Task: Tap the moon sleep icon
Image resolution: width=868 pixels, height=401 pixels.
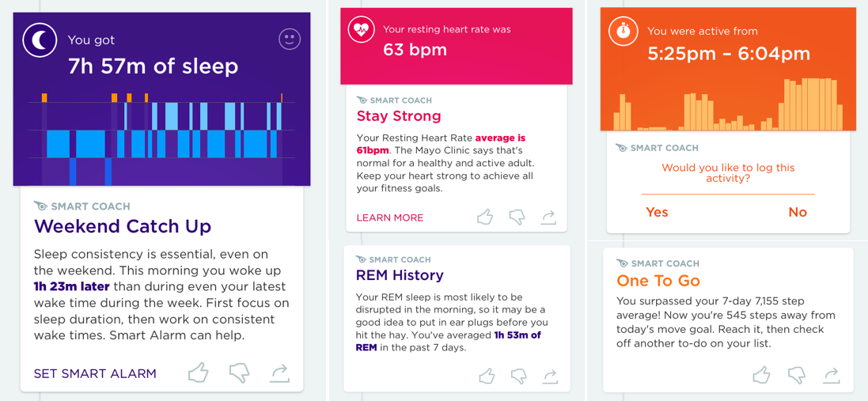Action: tap(40, 40)
